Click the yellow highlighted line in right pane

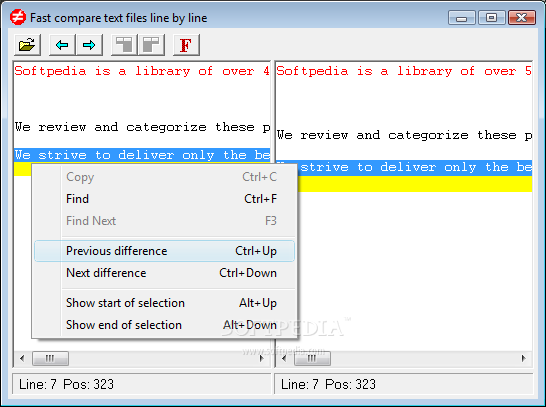[414, 184]
